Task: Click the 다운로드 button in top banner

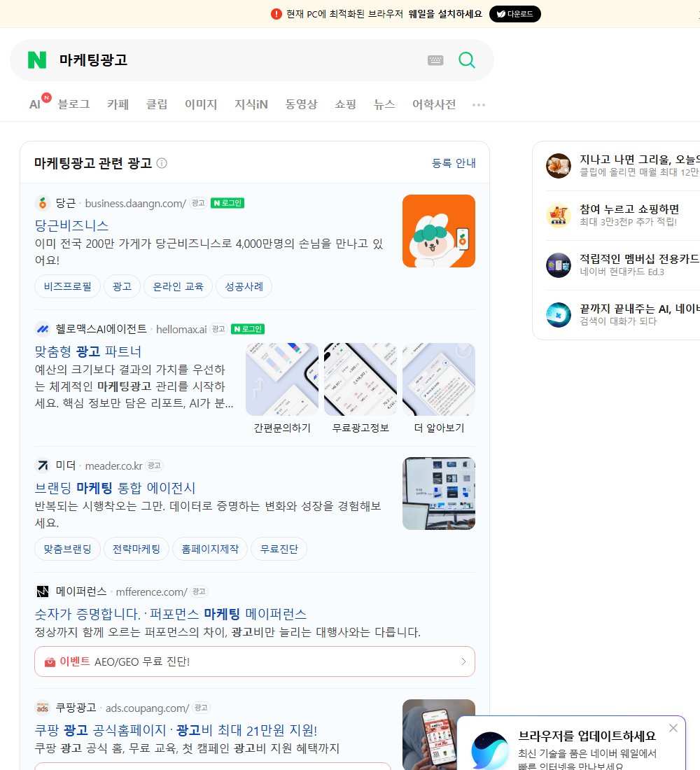Action: [514, 14]
